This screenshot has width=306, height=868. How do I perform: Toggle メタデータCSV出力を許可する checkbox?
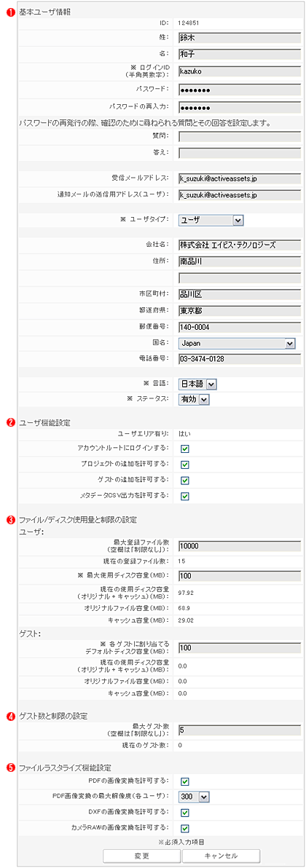pyautogui.click(x=185, y=495)
